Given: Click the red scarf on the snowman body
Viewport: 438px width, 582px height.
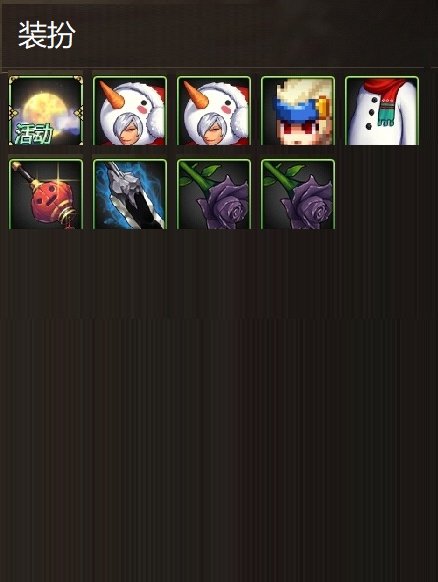Looking at the screenshot, I should 386,89.
